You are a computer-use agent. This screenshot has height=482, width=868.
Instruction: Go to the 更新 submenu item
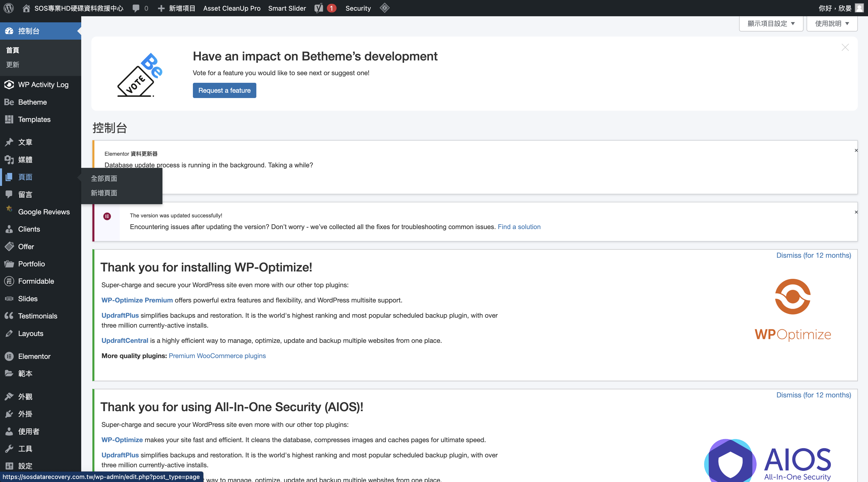pyautogui.click(x=12, y=65)
